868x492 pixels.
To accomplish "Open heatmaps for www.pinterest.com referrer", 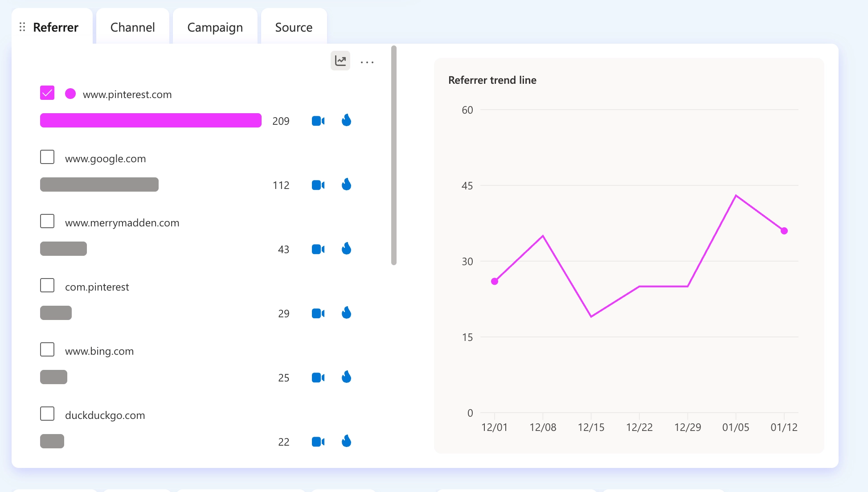I will coord(346,120).
